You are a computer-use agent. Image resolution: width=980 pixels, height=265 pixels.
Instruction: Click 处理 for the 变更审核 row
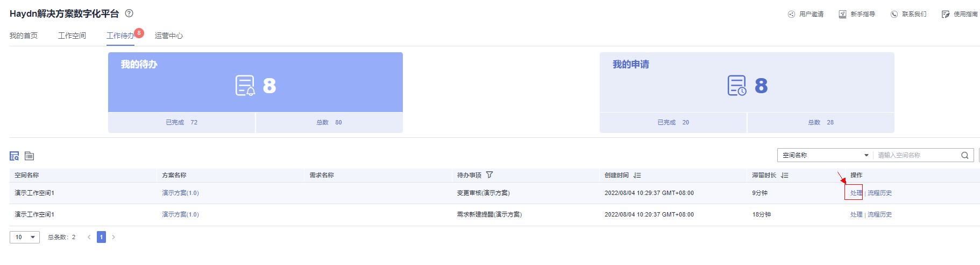point(856,193)
